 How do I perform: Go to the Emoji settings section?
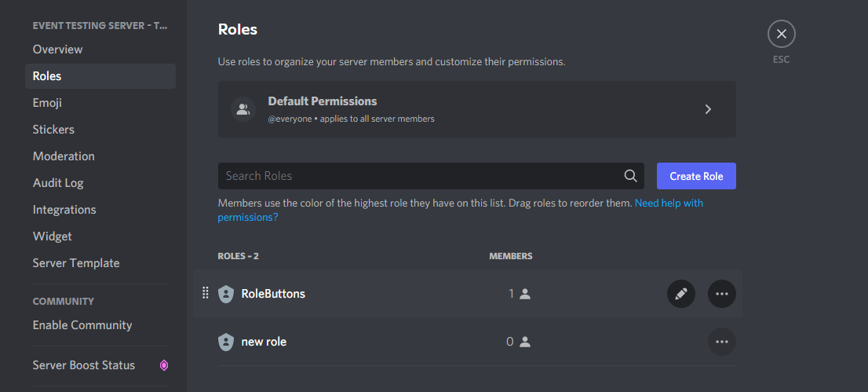pos(47,103)
